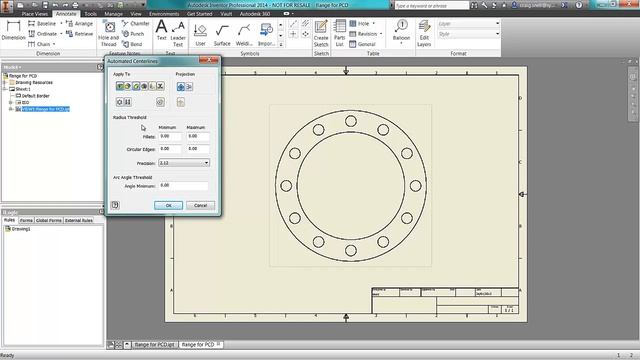Open the Baseline tool dropdown arrow
Screen dimensions: 640x360
[61, 24]
